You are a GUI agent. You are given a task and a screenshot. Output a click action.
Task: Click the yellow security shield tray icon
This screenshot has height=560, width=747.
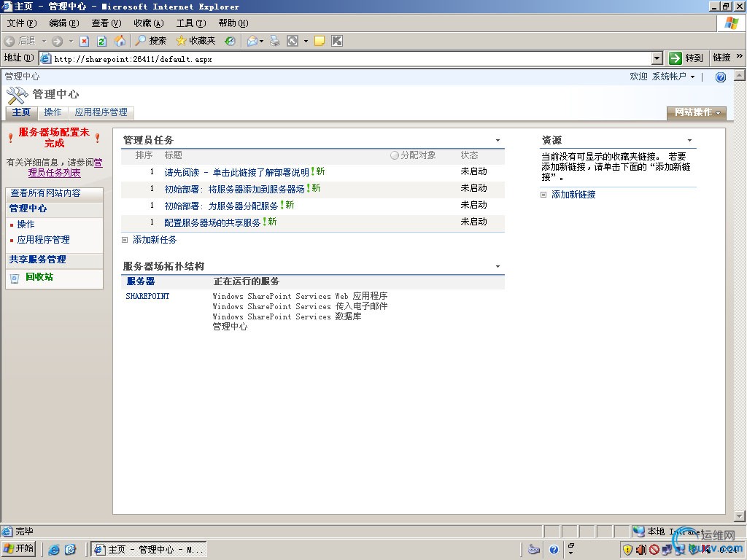pos(627,550)
